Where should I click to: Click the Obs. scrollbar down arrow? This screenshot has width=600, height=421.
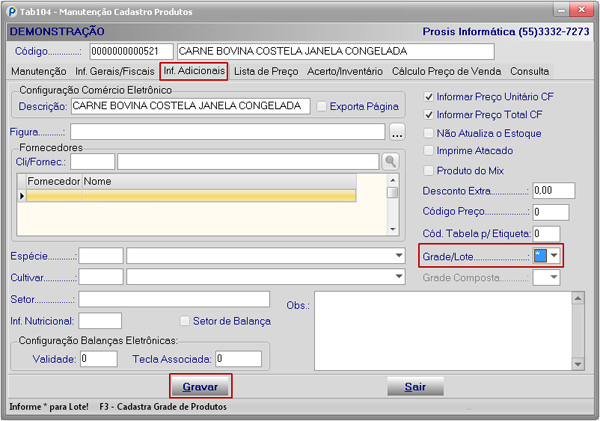[578, 364]
